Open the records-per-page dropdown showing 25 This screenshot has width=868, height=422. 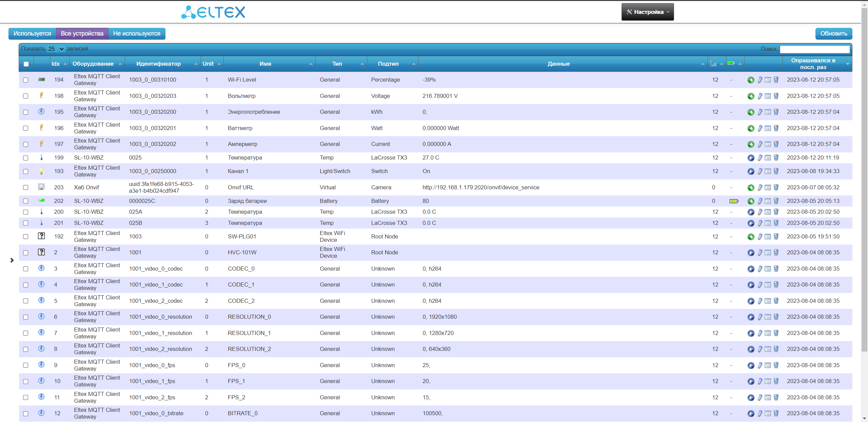(x=56, y=49)
